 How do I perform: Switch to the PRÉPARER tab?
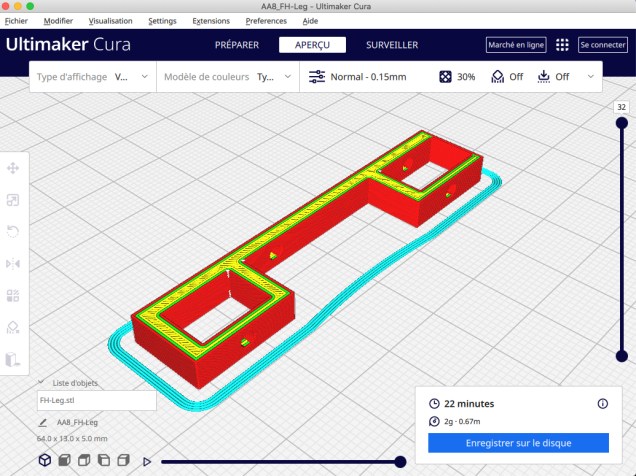tap(237, 45)
